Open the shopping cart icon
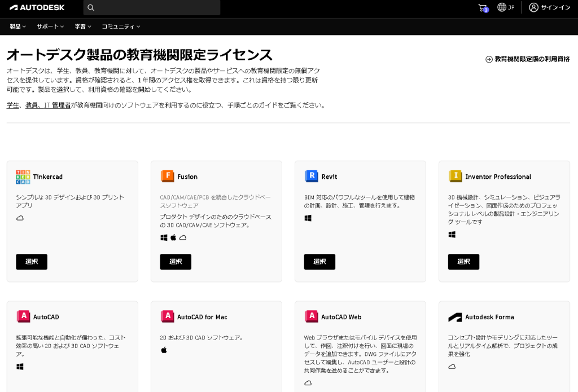 482,8
